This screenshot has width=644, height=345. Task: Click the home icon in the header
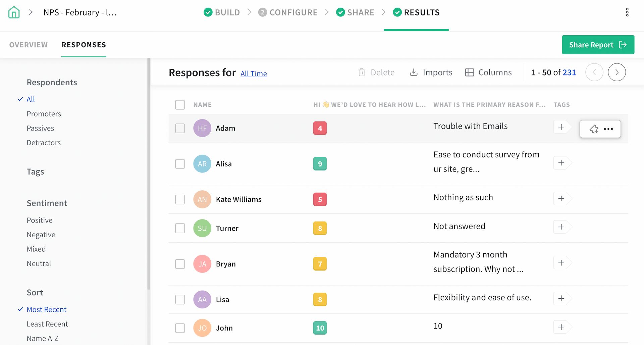click(13, 12)
